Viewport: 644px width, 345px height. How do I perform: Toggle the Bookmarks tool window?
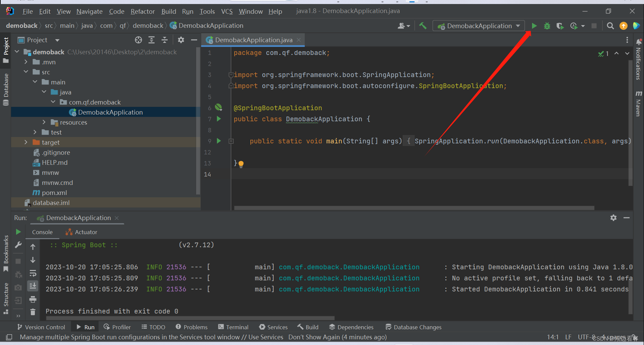tap(6, 253)
